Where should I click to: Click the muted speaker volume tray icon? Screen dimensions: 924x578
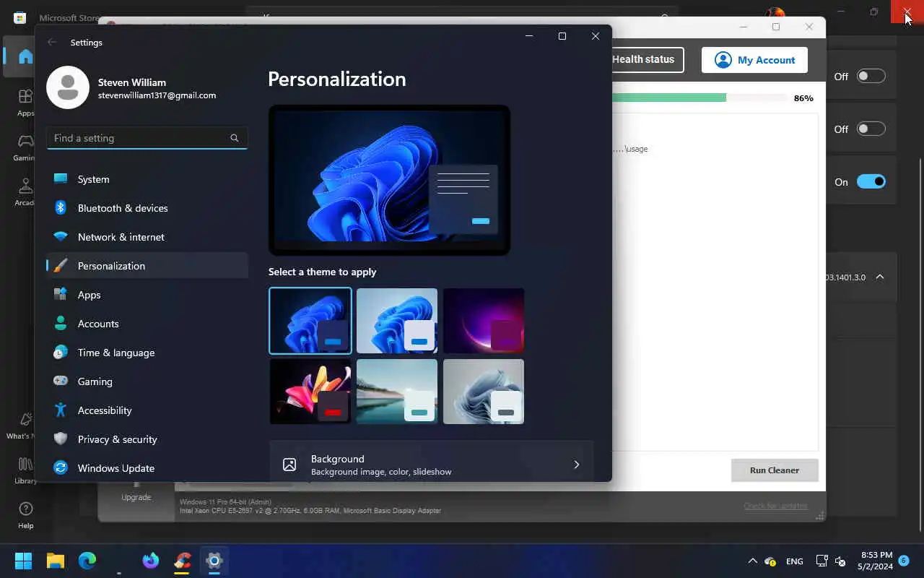(x=840, y=561)
